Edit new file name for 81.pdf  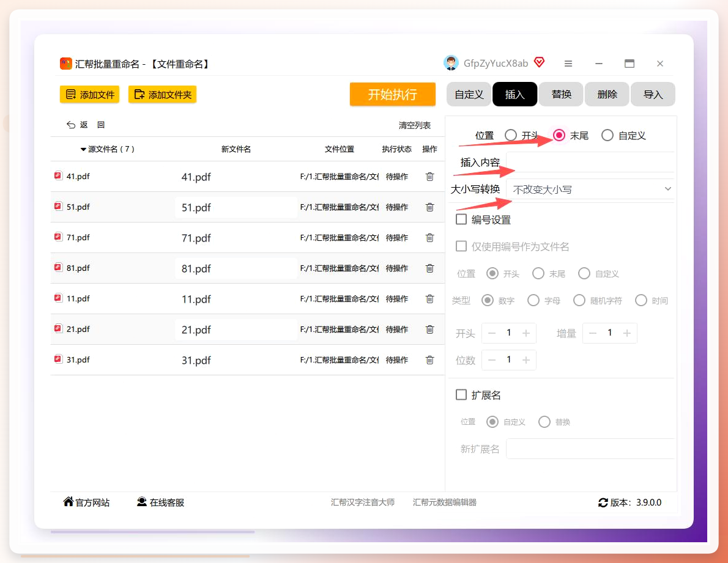(x=236, y=268)
